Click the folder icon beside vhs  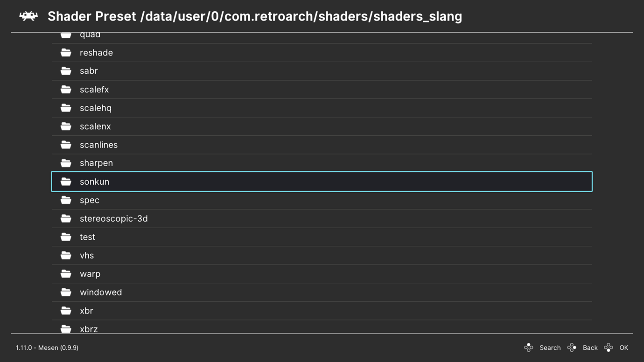point(66,255)
